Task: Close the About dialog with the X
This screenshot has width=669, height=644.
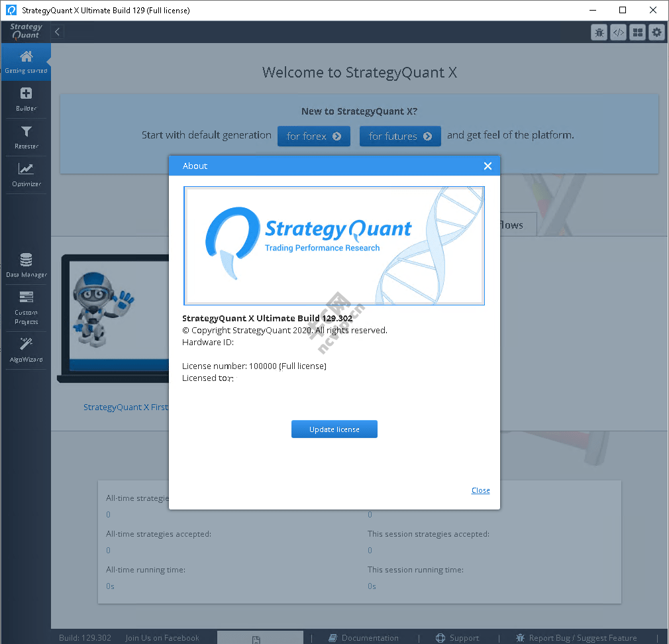Action: tap(488, 166)
